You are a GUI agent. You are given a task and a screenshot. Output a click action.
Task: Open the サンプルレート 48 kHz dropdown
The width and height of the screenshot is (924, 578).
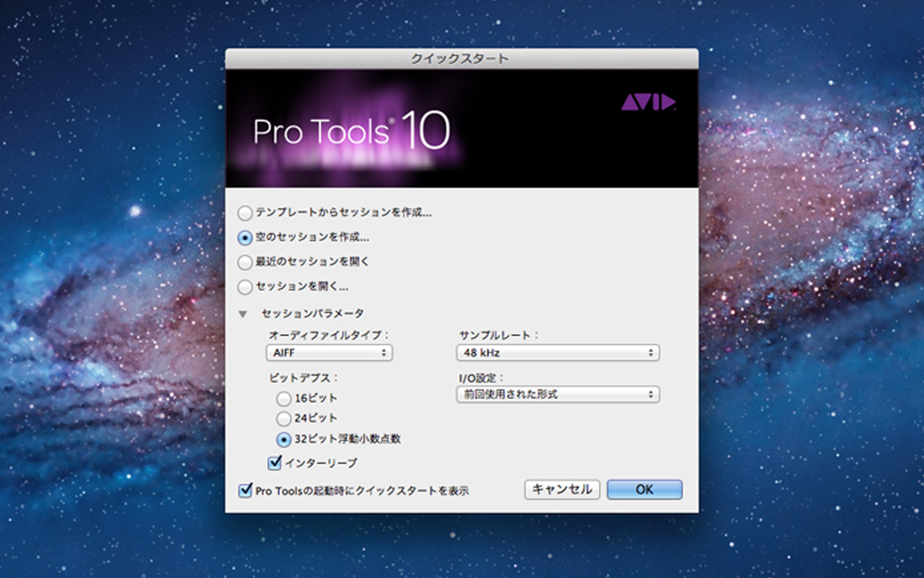(558, 353)
